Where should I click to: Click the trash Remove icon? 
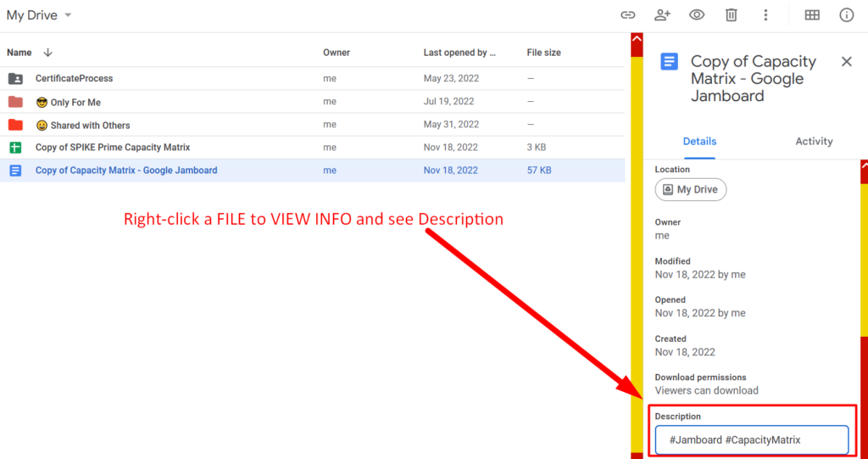[x=732, y=15]
